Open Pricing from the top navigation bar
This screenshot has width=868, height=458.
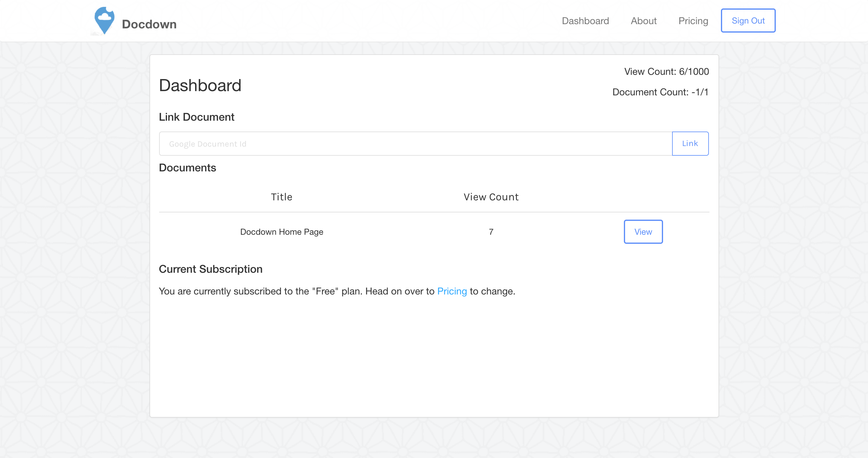(x=693, y=21)
